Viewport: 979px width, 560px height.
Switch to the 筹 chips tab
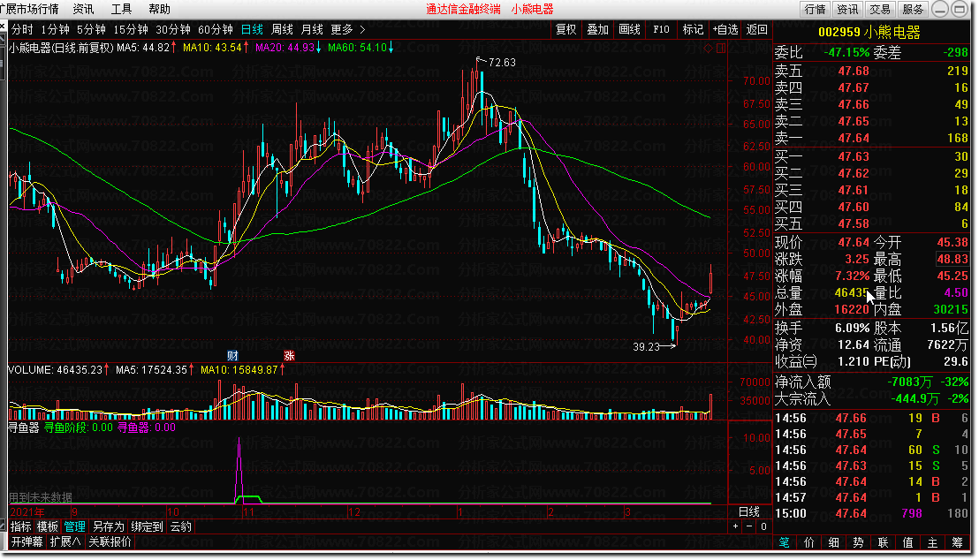coord(957,542)
